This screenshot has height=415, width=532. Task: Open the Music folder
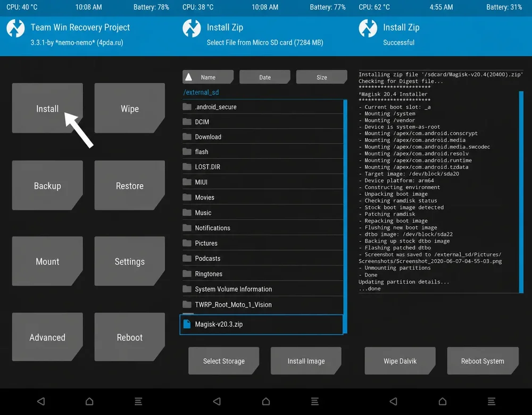point(263,212)
